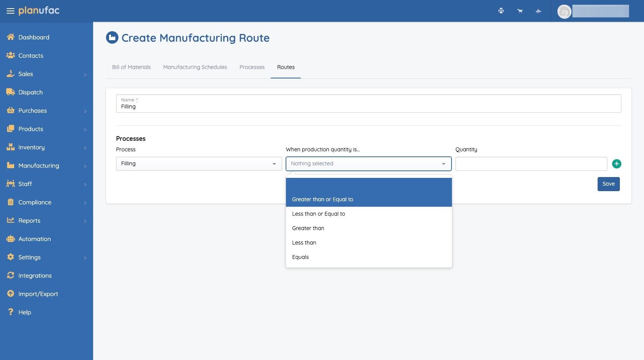The width and height of the screenshot is (644, 360).
Task: Collapse the production quantity condition dropdown
Action: (368, 164)
